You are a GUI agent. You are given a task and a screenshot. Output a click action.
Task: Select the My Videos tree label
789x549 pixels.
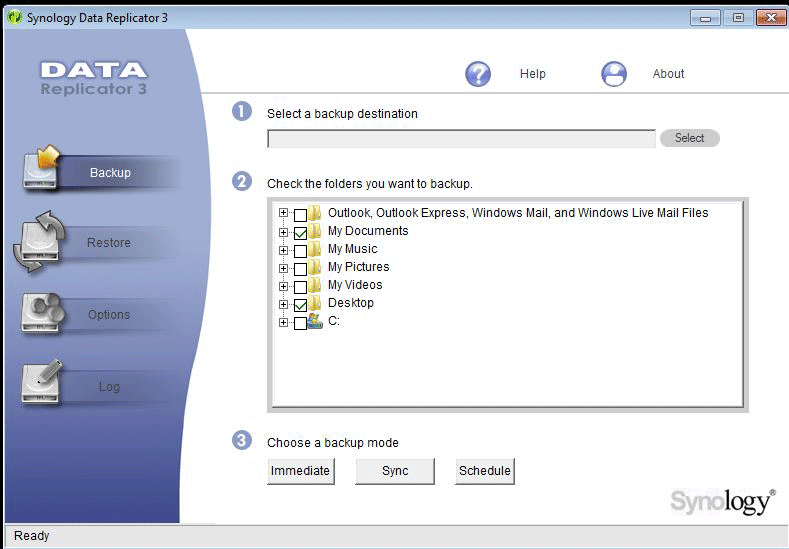[355, 285]
